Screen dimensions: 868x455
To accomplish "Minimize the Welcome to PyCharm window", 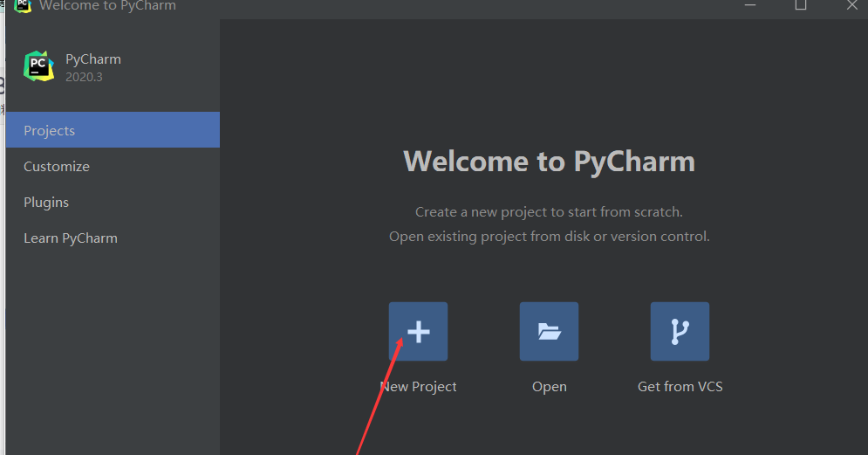I will (x=750, y=5).
